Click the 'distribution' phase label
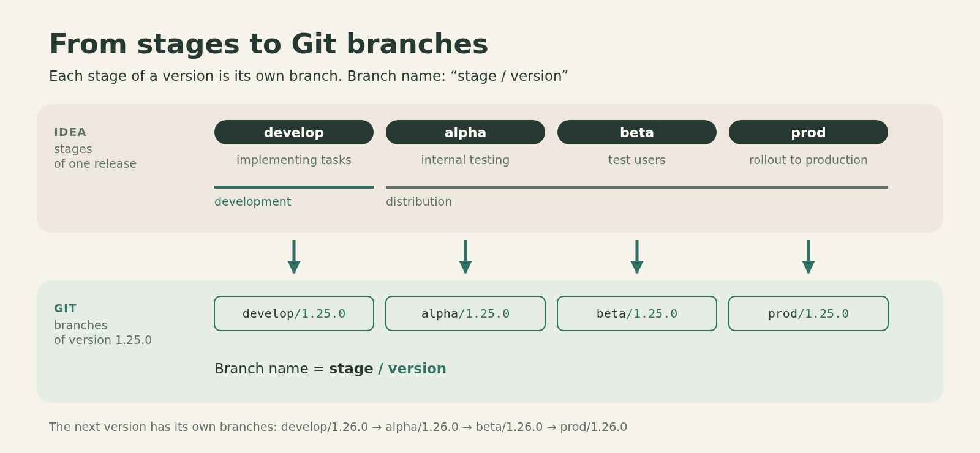This screenshot has width=980, height=453. click(419, 201)
